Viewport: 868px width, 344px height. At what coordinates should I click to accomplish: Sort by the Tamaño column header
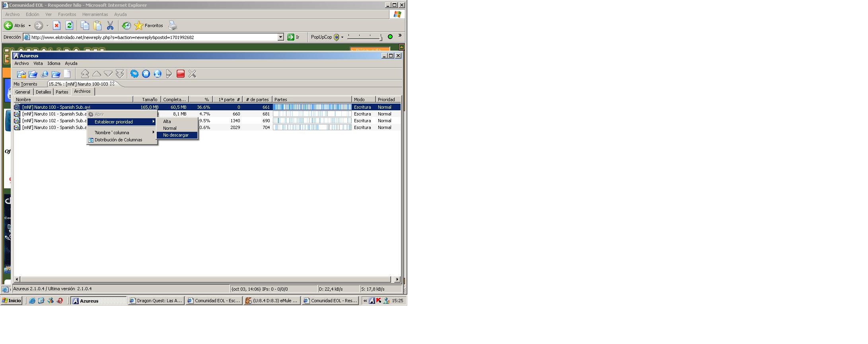coord(147,100)
